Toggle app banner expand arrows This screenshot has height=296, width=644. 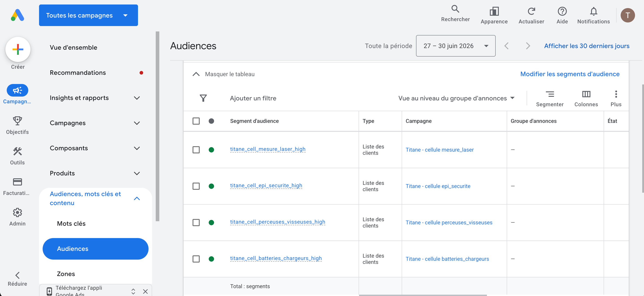click(x=133, y=291)
